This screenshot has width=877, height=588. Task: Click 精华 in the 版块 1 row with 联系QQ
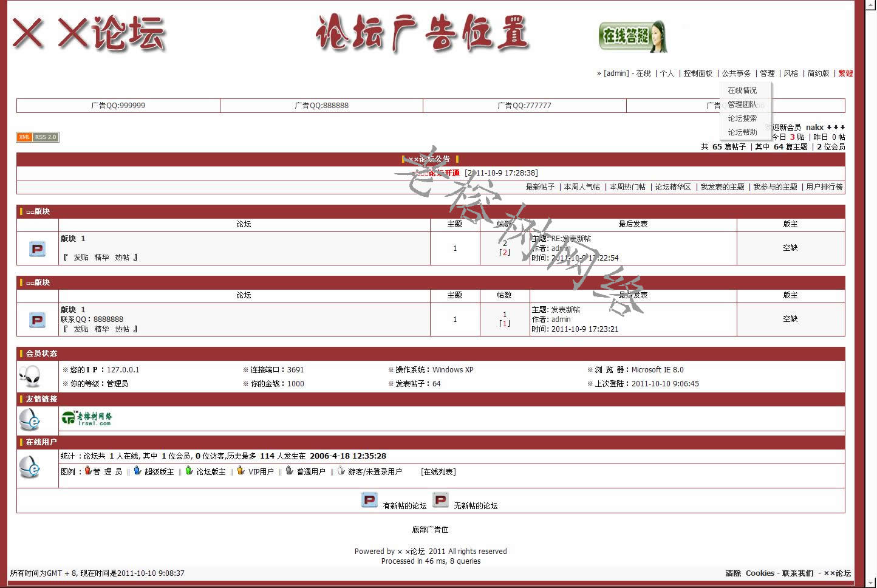[101, 329]
